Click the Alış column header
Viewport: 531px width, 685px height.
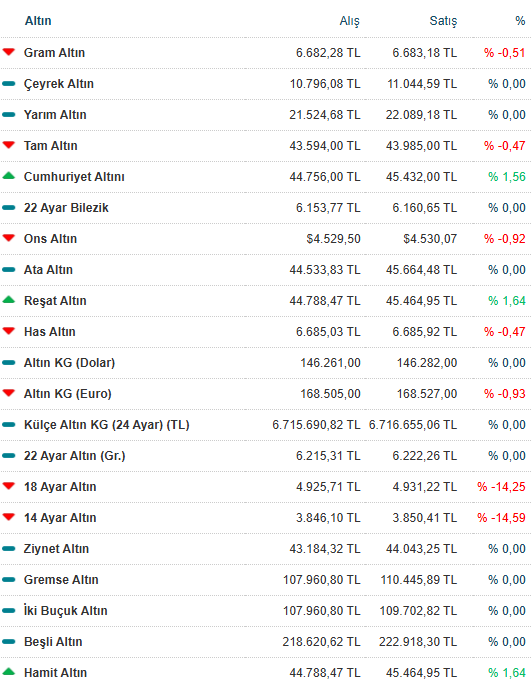tap(350, 21)
